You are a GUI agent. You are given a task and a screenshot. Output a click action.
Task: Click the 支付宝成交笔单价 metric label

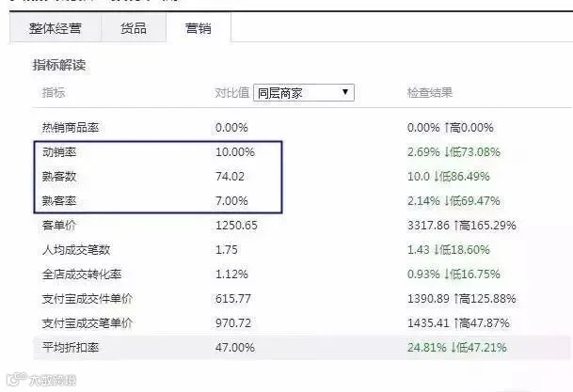click(87, 323)
